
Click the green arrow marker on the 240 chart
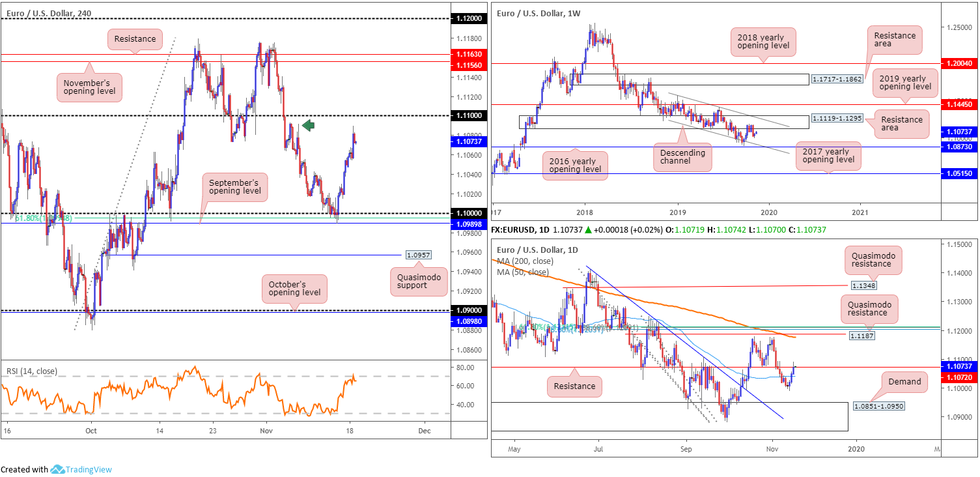tap(309, 125)
